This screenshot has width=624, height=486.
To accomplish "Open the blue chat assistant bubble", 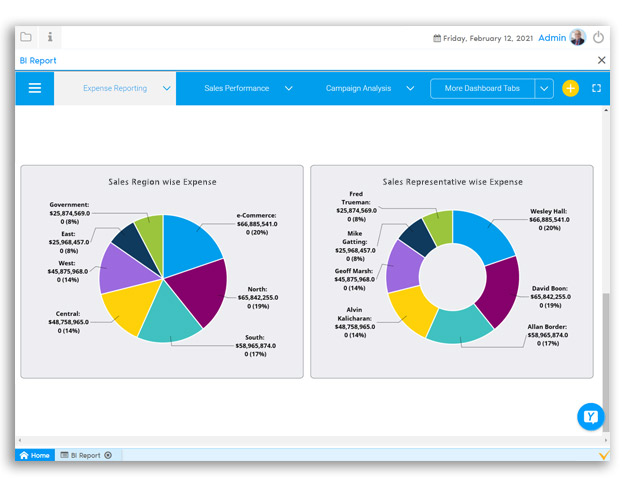I will click(591, 416).
